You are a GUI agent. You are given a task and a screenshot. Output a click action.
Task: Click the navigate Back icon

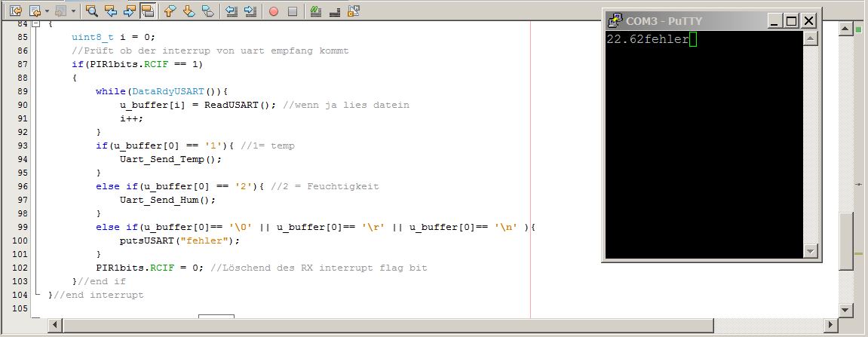click(35, 11)
